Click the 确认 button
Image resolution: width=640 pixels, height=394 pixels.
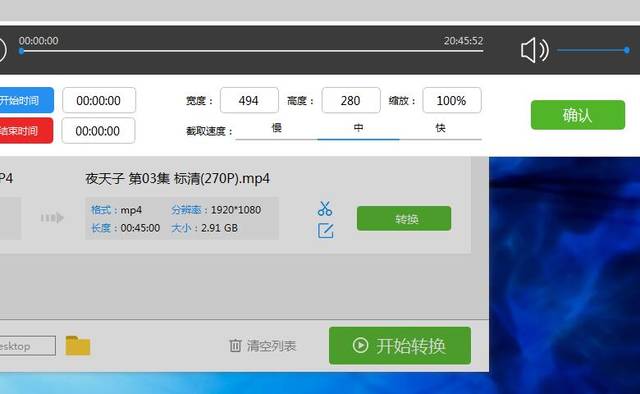tap(578, 115)
